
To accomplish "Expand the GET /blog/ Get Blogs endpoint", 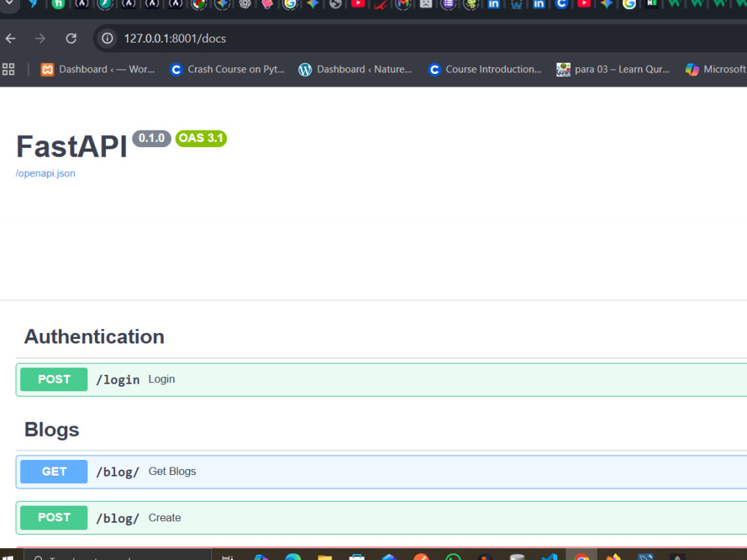I will (381, 472).
